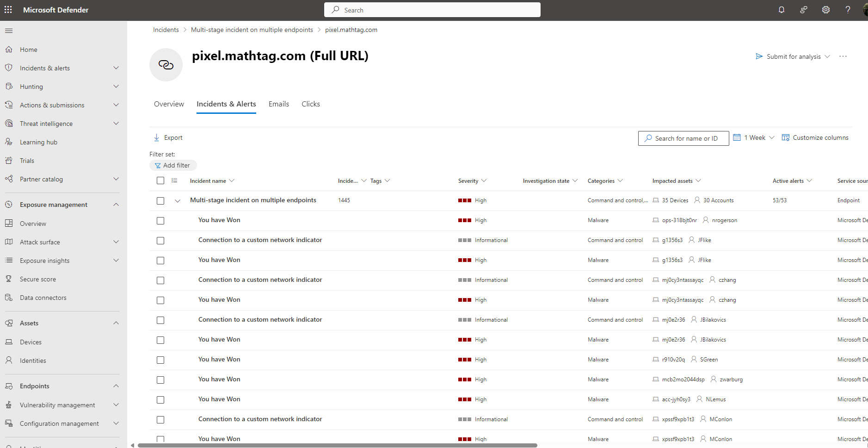The image size is (868, 448).
Task: Click the Export download arrow icon
Action: (x=157, y=137)
